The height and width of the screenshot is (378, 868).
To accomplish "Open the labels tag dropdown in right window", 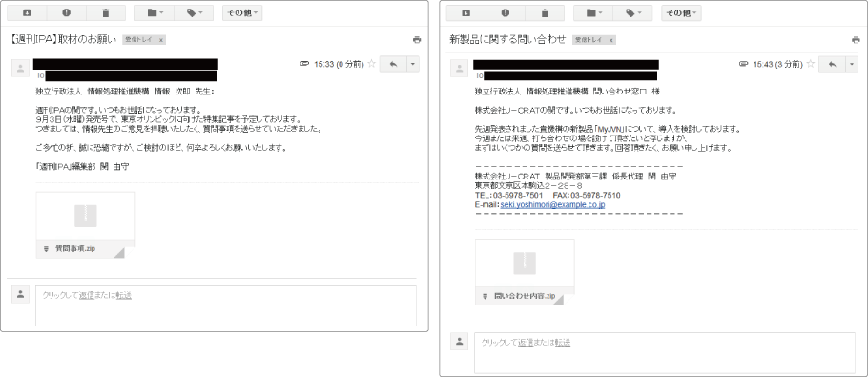I will (632, 12).
